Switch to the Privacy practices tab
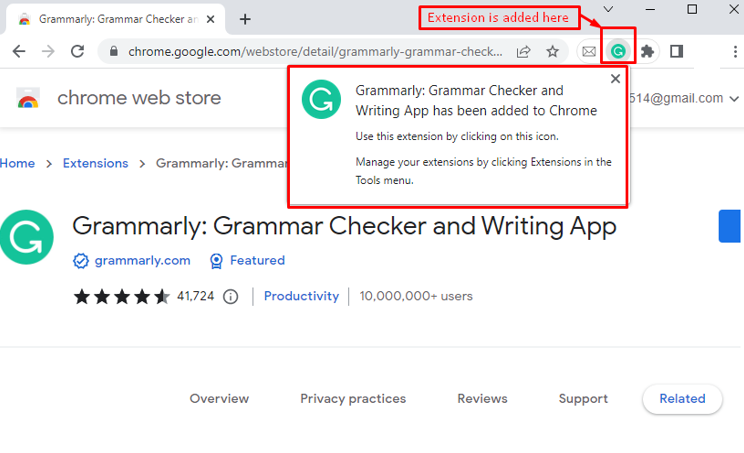The height and width of the screenshot is (453, 744). 353,398
